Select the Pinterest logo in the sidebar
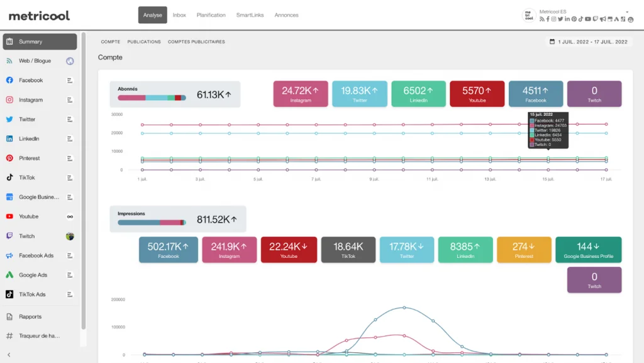This screenshot has width=644, height=363. pyautogui.click(x=9, y=158)
